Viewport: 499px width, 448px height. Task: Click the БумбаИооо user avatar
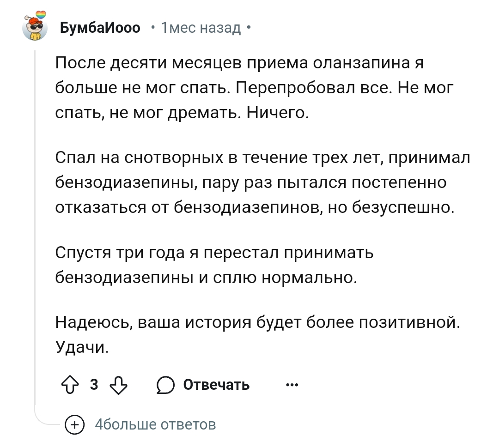[35, 27]
